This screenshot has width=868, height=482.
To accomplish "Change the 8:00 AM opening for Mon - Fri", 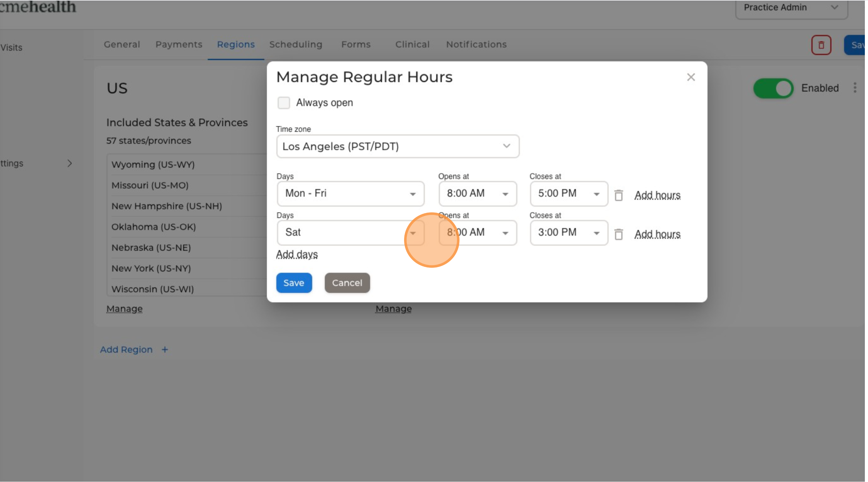I will tap(477, 194).
